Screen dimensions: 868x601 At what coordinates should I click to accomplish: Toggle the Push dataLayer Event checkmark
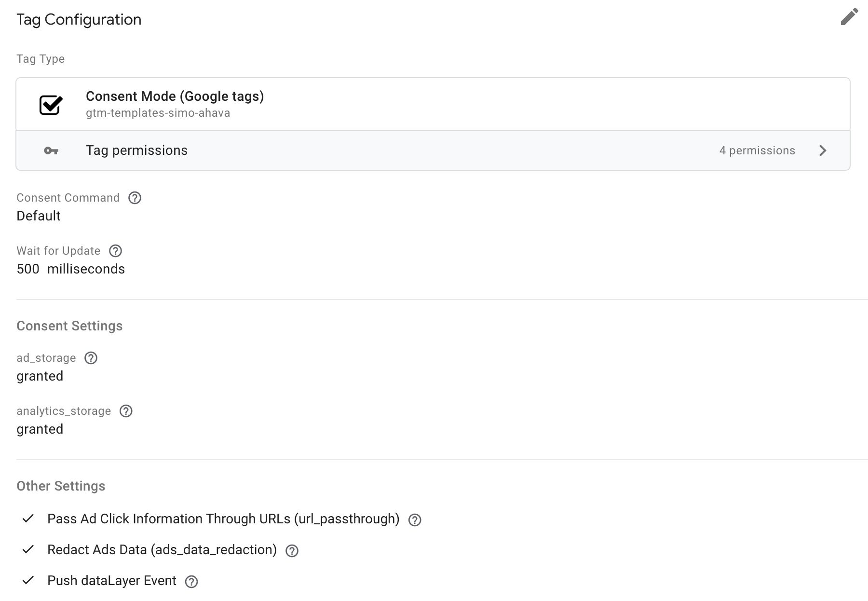tap(28, 580)
